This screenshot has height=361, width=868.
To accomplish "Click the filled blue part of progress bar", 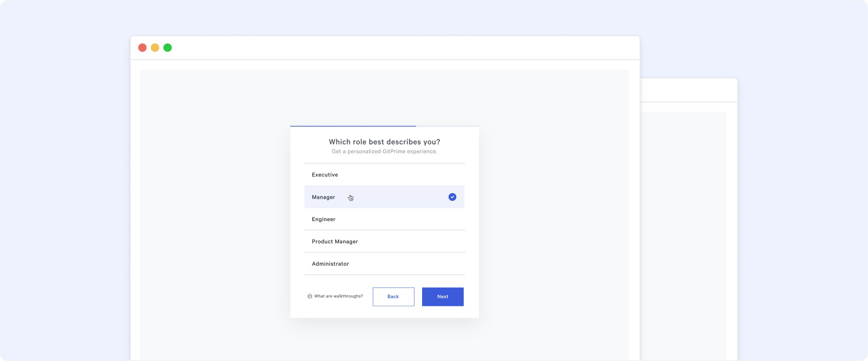I will (x=353, y=126).
